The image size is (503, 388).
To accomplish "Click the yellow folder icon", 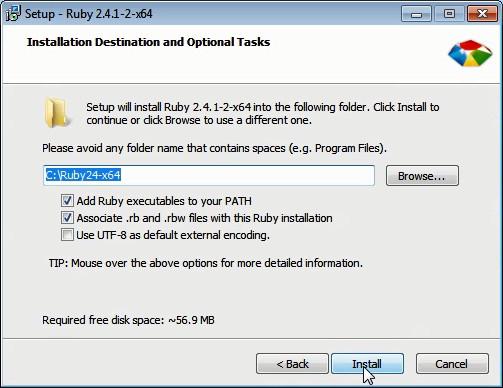I will point(56,113).
